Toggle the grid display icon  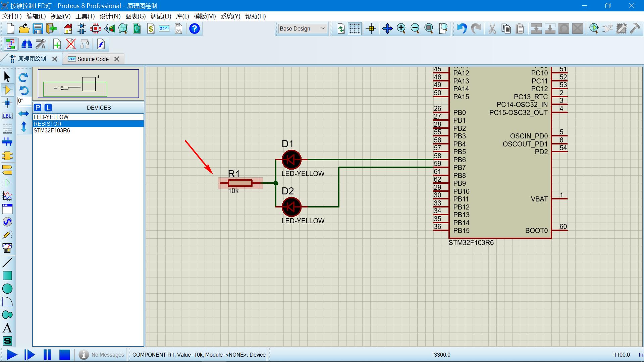354,28
